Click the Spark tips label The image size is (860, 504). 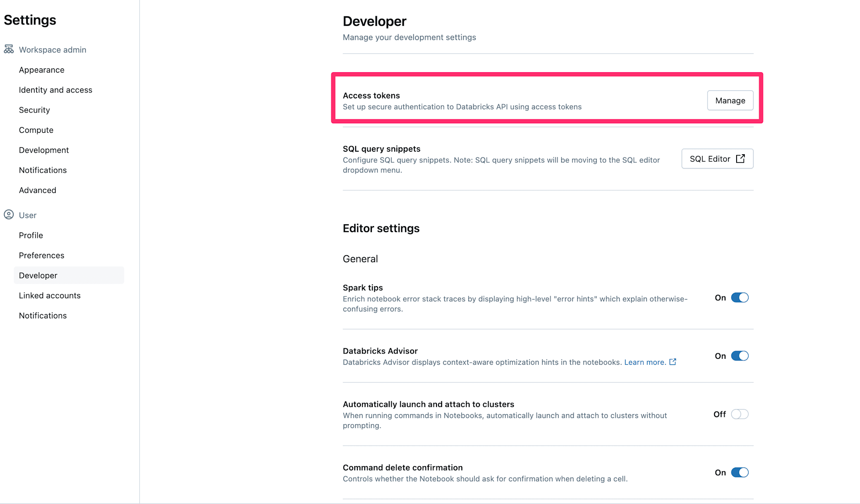362,287
